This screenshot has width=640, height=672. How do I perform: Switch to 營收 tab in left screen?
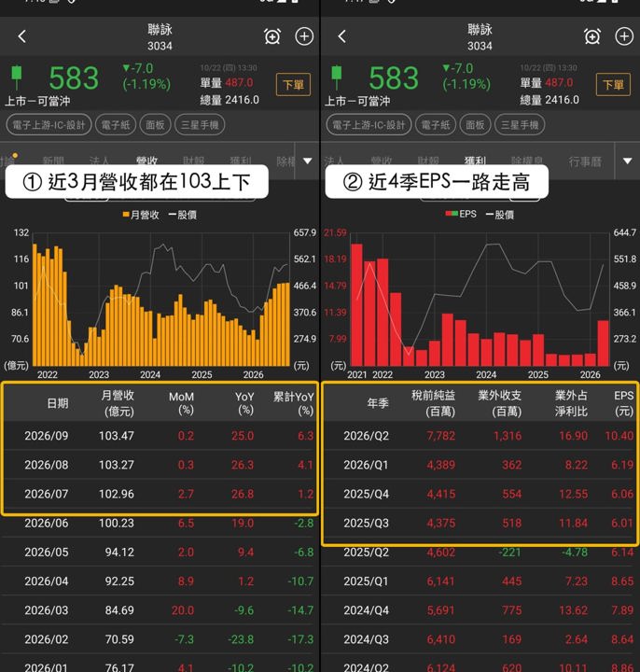(x=146, y=161)
